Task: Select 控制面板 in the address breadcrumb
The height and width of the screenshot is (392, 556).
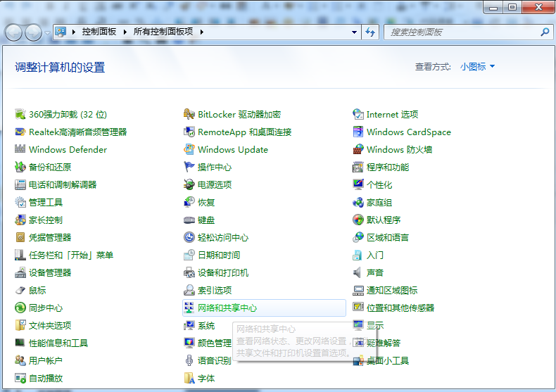Action: 99,32
